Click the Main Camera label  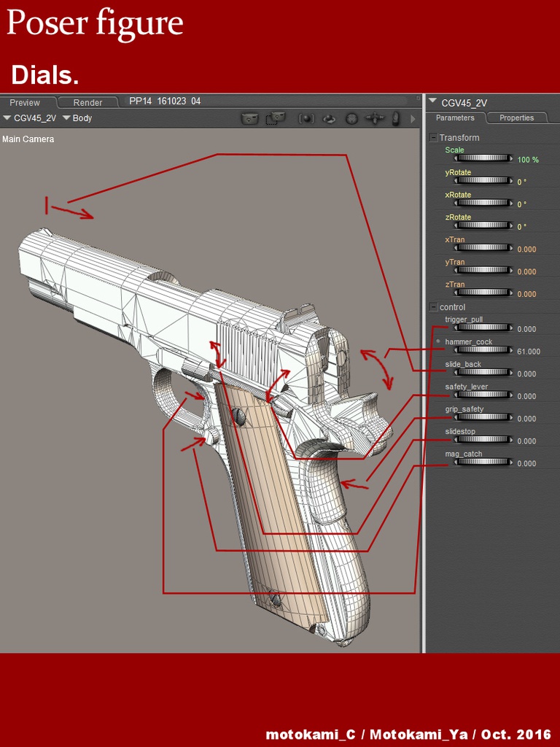click(x=28, y=139)
